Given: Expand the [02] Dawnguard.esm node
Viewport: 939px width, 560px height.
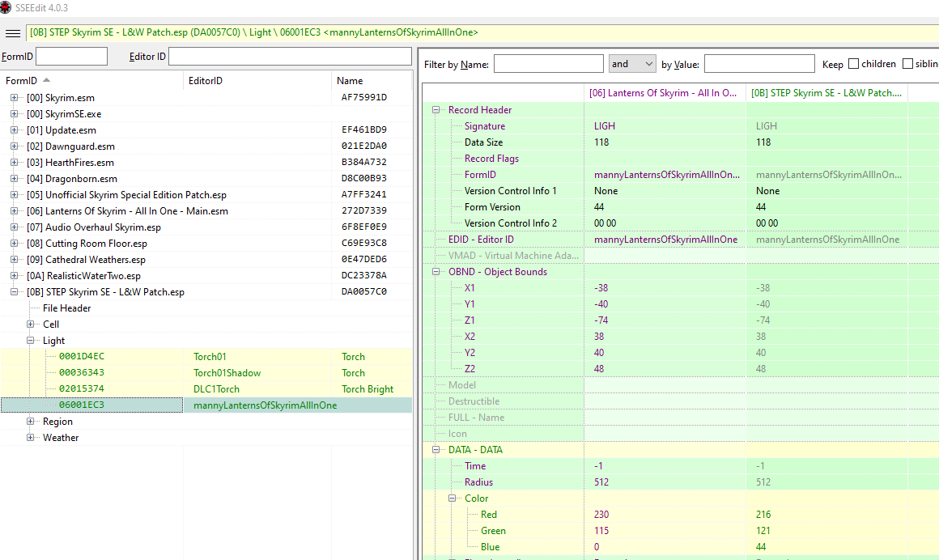Looking at the screenshot, I should (14, 146).
